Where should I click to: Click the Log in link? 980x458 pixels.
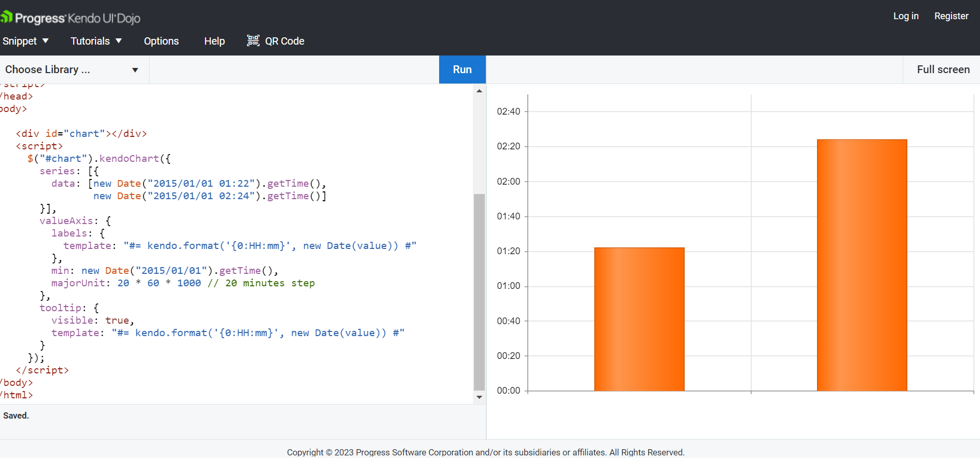coord(906,16)
